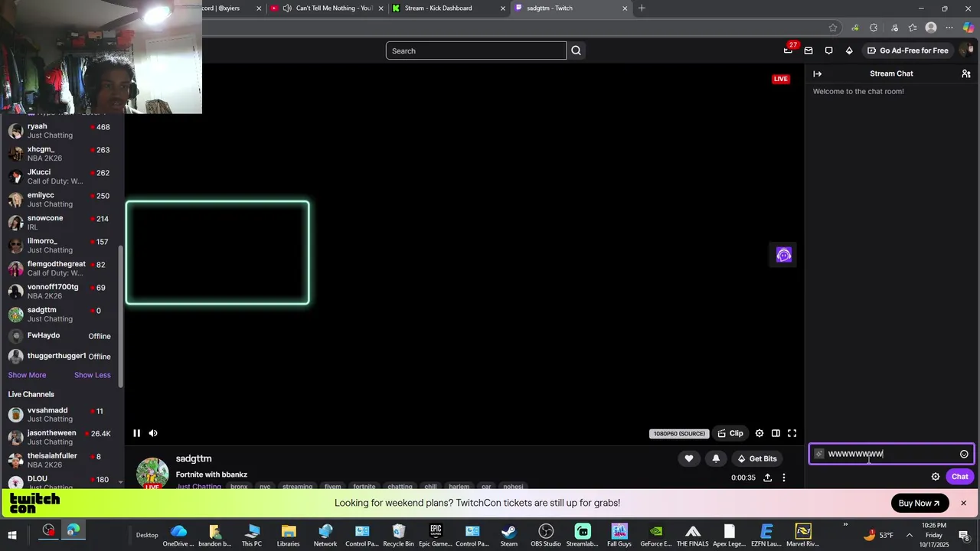Open notifications inbox with 27 badge
The image size is (980, 551).
789,50
